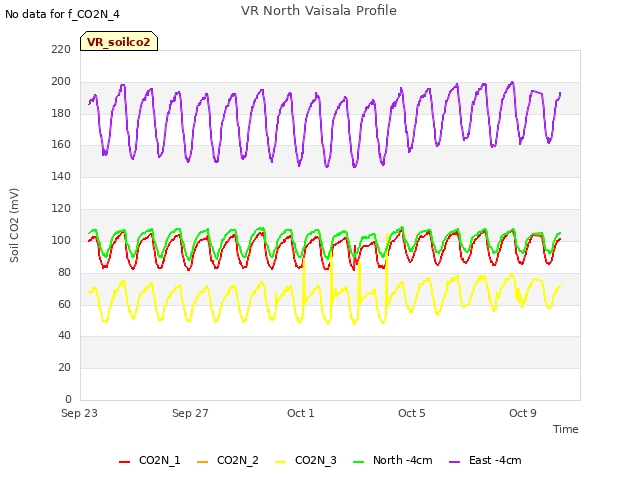Click the red CO2N_1 legend swatch
This screenshot has height=480, width=640.
(124, 461)
